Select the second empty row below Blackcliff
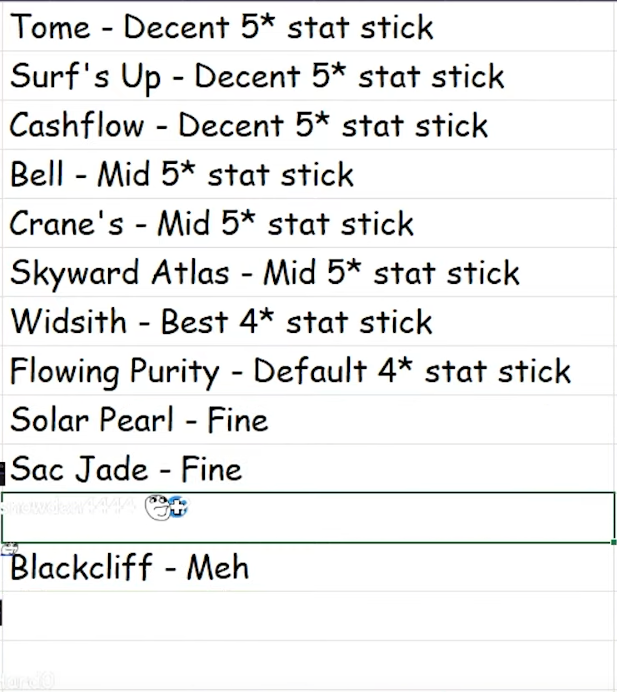 click(309, 665)
